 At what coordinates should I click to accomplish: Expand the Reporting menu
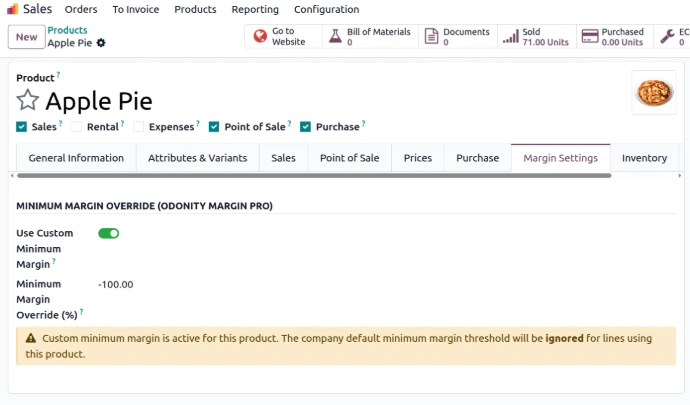click(255, 9)
